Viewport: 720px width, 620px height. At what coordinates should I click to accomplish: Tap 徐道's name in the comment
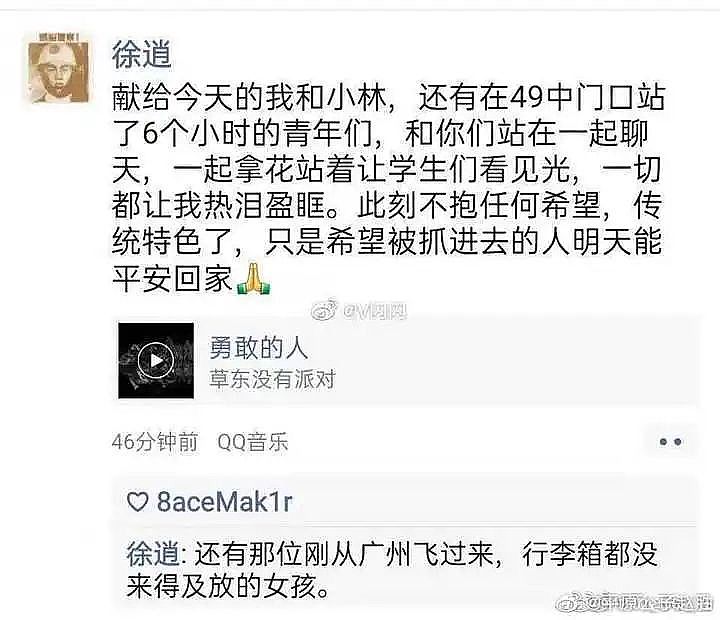(x=153, y=554)
